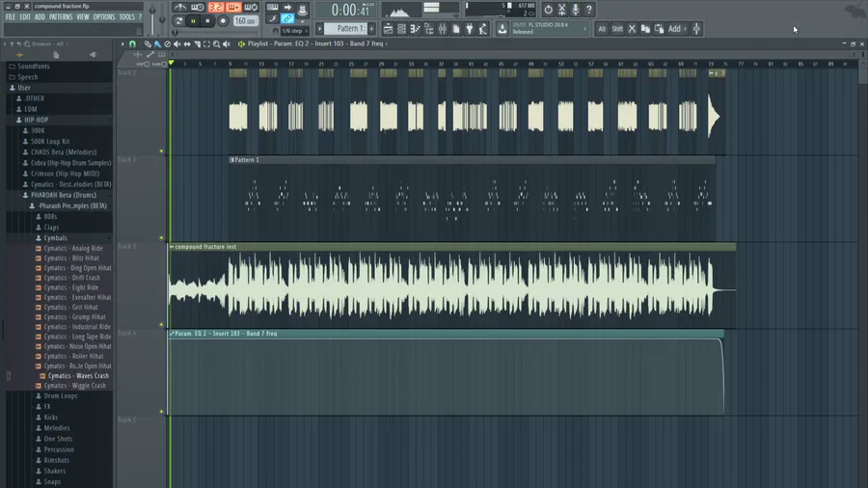Toggle loop recording button
868x488 pixels.
pos(251,7)
